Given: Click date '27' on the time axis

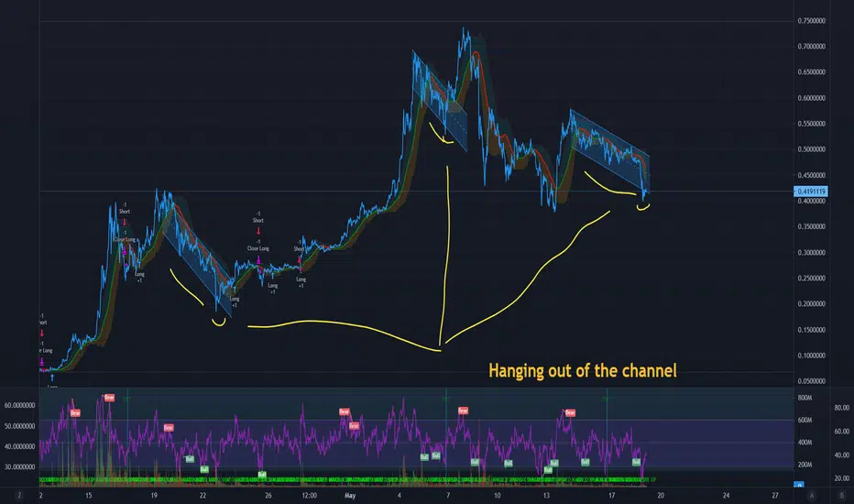Looking at the screenshot, I should pyautogui.click(x=775, y=495).
